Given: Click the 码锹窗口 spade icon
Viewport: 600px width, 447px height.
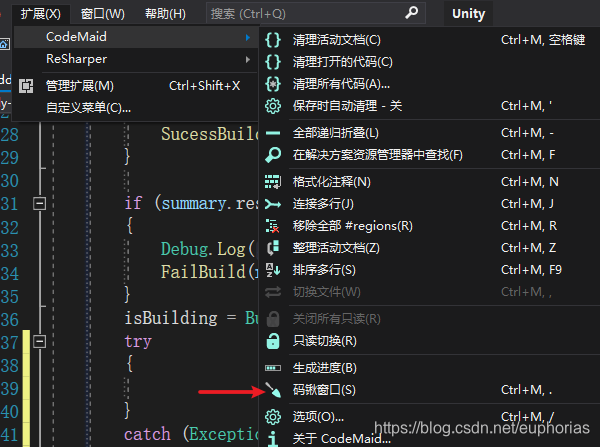Looking at the screenshot, I should click(x=273, y=390).
